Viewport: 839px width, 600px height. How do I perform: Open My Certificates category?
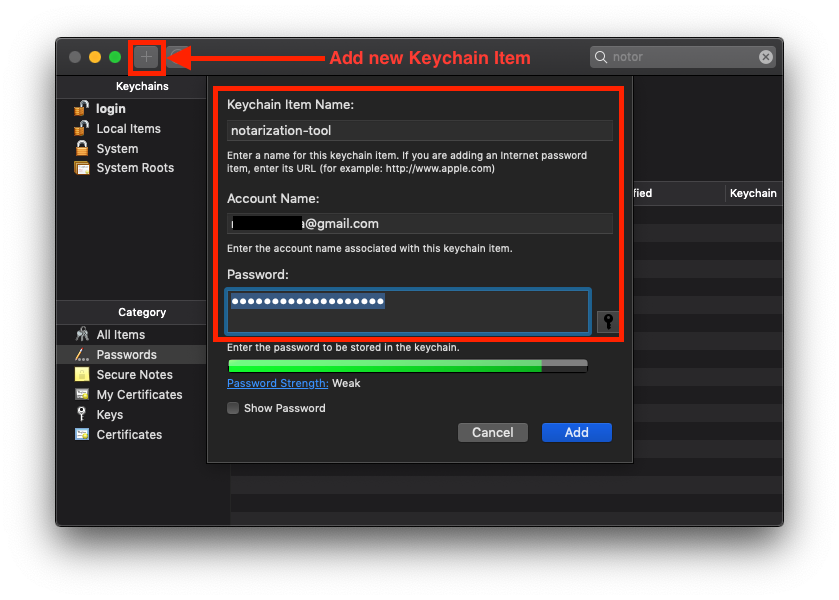pyautogui.click(x=139, y=395)
